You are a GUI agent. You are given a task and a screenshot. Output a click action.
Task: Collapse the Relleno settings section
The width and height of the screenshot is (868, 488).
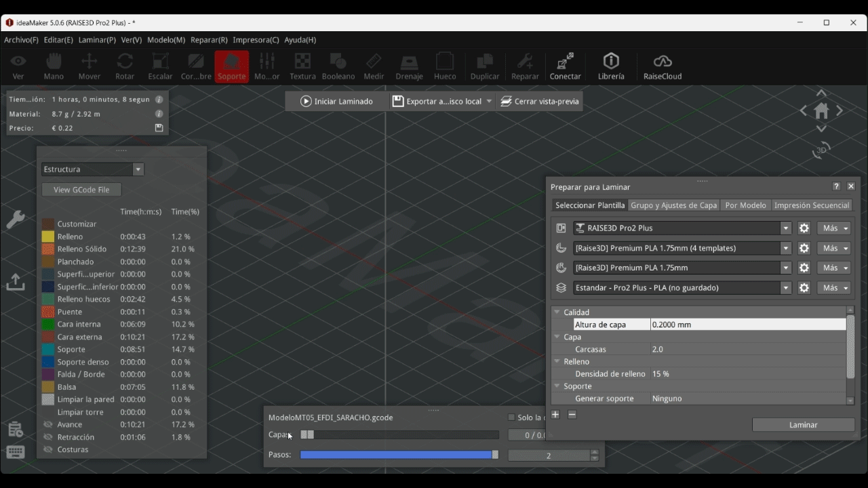point(557,362)
